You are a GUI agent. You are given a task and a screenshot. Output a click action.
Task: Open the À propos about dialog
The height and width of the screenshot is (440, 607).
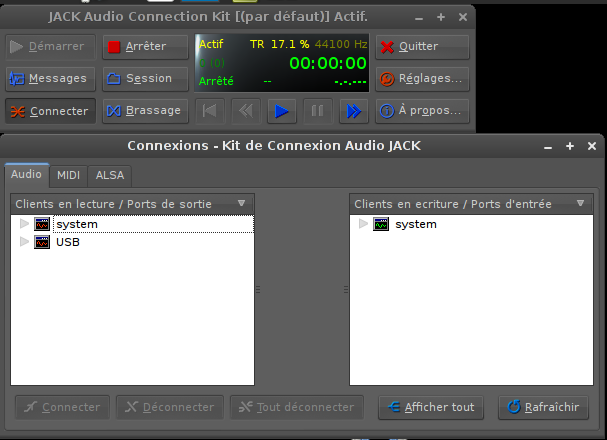tap(422, 111)
